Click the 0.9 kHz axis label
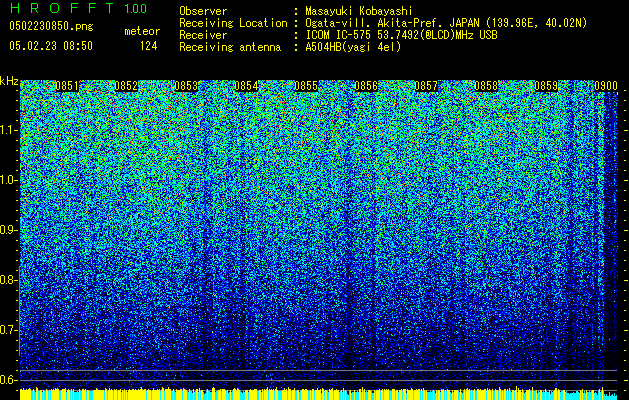Image resolution: width=629 pixels, height=400 pixels. click(x=9, y=230)
